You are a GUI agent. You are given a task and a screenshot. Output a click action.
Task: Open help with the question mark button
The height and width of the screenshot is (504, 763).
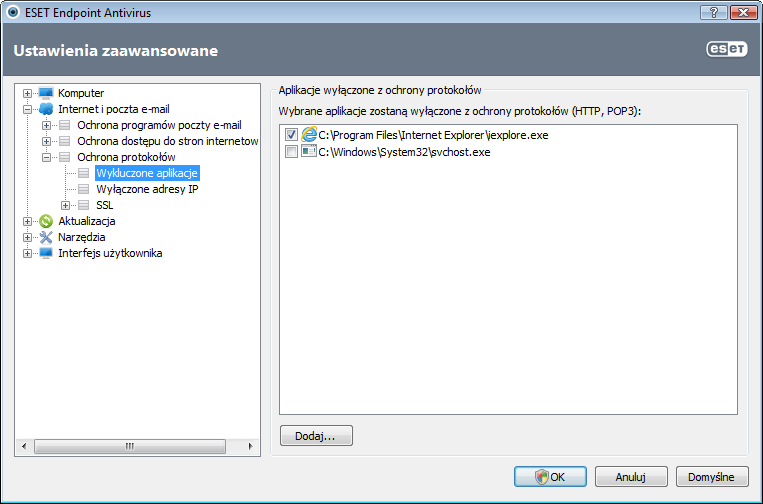click(x=714, y=12)
